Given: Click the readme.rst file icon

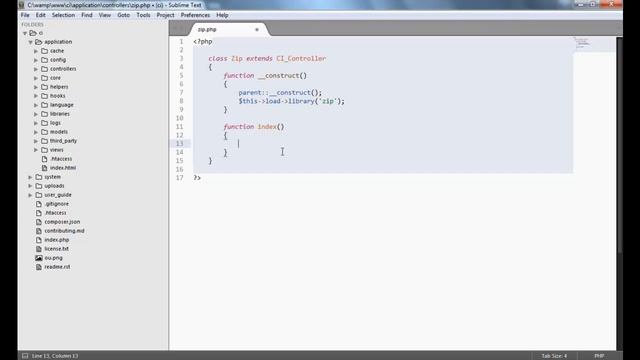Looking at the screenshot, I should pos(39,267).
